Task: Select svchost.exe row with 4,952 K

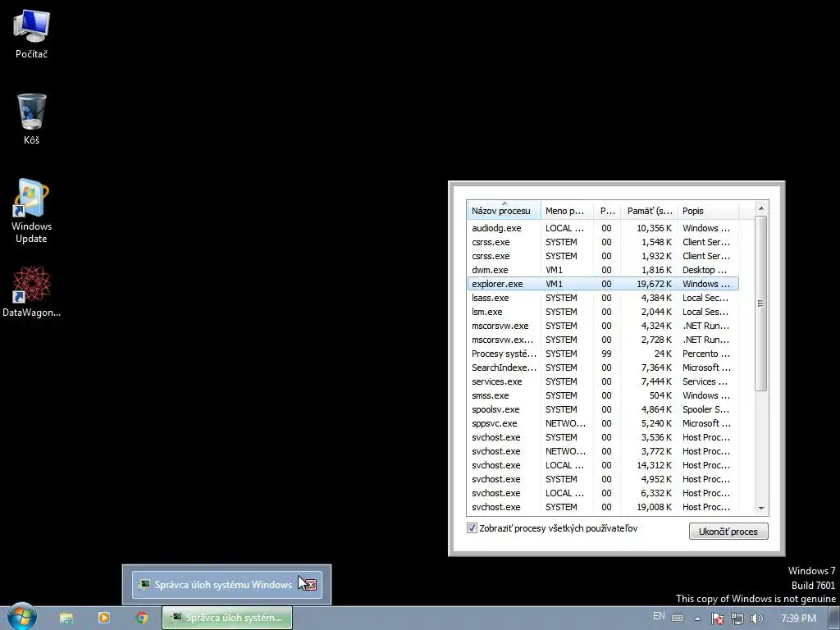Action: 603,479
